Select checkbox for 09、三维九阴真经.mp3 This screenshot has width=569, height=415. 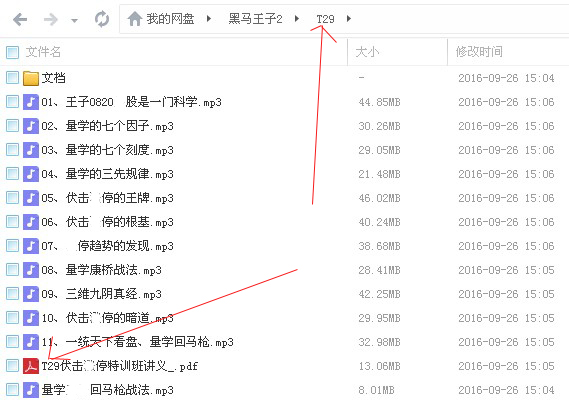(12, 294)
